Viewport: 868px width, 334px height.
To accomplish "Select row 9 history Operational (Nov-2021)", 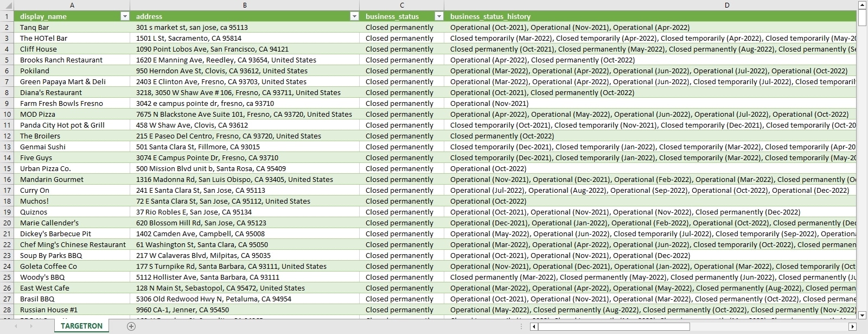I will (x=650, y=103).
